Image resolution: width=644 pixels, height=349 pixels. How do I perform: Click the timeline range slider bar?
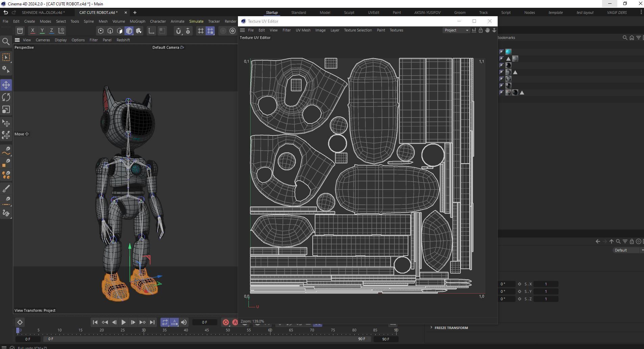tap(207, 339)
